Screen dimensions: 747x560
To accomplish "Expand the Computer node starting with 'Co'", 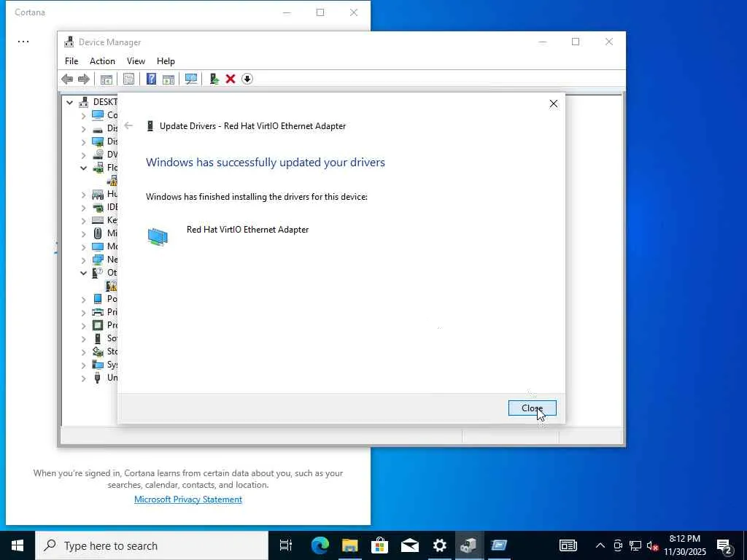I will tap(83, 116).
